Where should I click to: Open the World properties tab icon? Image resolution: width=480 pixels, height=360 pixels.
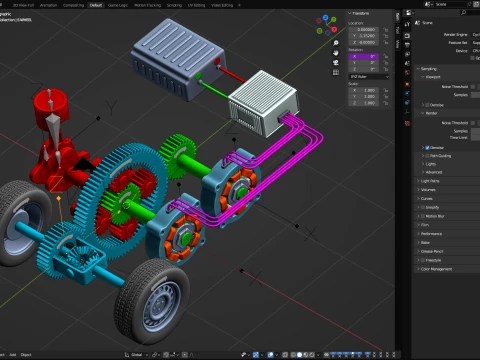[x=407, y=72]
